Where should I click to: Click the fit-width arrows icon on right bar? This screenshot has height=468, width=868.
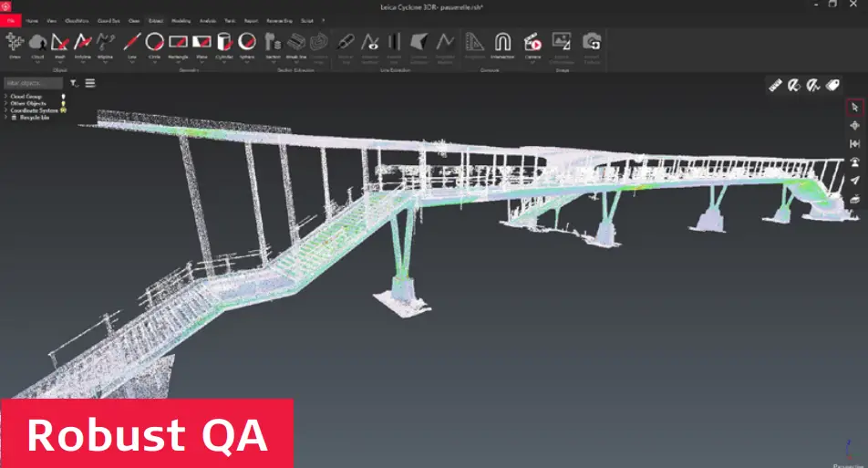pyautogui.click(x=854, y=144)
